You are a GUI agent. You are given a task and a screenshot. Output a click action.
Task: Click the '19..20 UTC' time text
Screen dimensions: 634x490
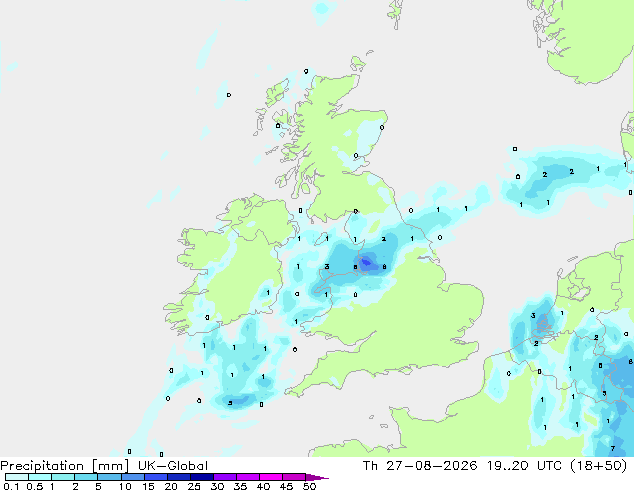pyautogui.click(x=524, y=466)
